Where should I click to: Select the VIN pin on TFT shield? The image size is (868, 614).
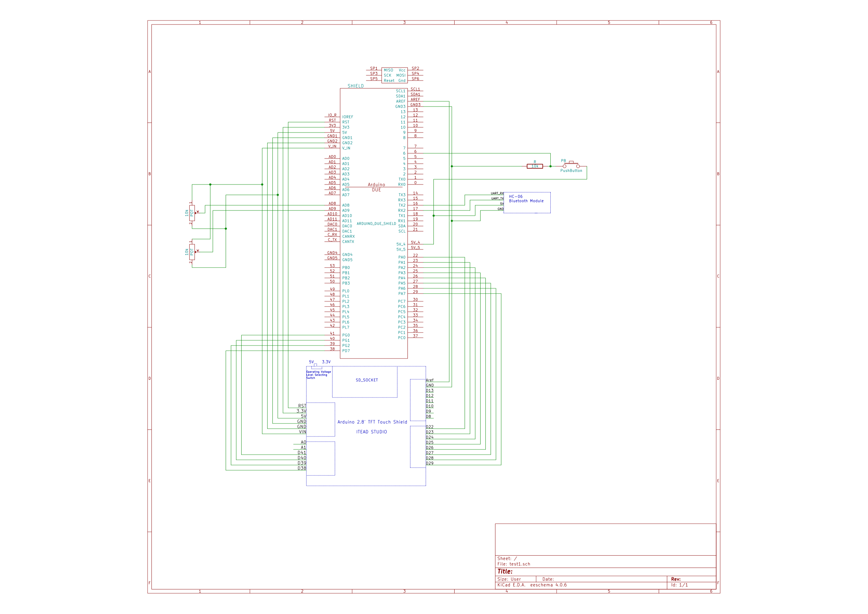click(302, 432)
